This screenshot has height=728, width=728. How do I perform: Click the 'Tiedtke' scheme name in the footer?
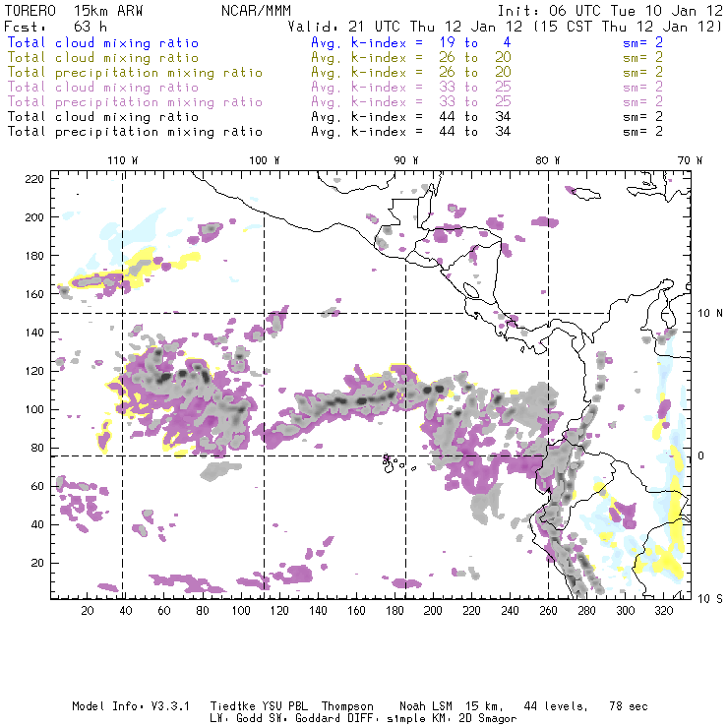coord(233,706)
